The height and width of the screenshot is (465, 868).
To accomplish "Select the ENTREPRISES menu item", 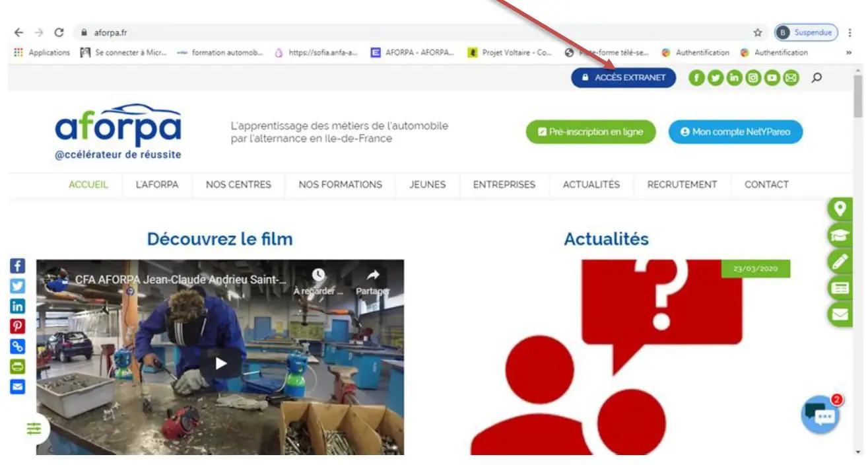I will coord(504,185).
